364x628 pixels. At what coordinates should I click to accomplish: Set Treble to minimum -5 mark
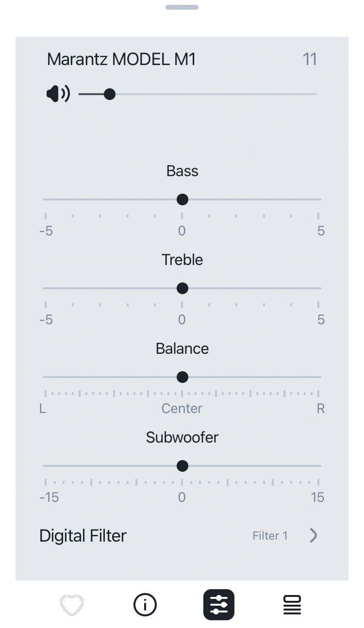46,288
